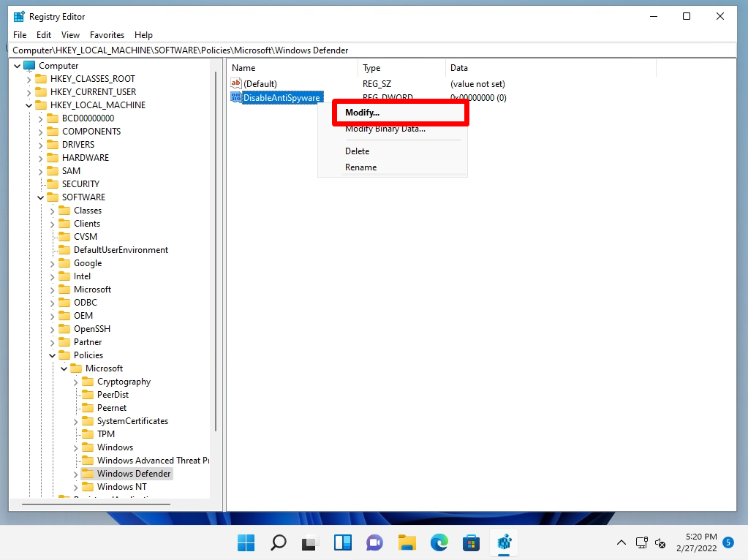The width and height of the screenshot is (748, 560).
Task: Click the Type column header
Action: (x=401, y=68)
